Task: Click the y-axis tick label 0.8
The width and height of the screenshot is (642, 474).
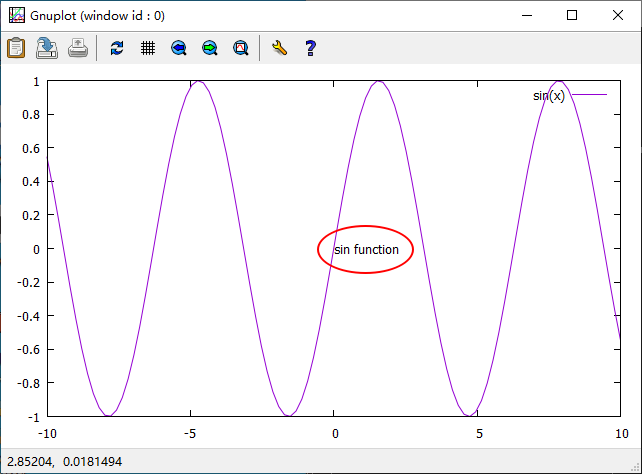Action: (31, 115)
